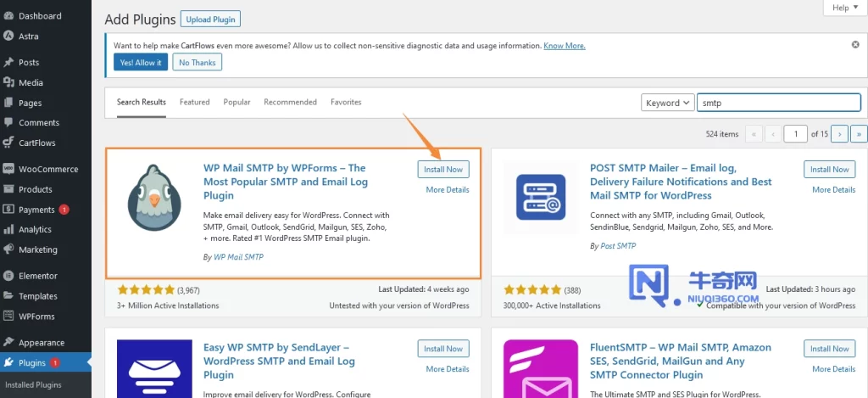Open POST SMTP Mailer title link

click(681, 182)
